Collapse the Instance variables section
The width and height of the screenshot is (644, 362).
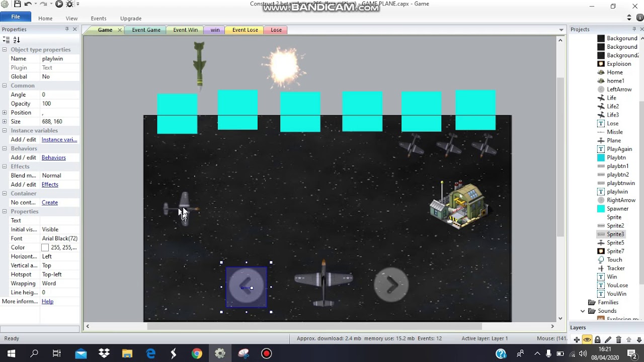coord(5,131)
